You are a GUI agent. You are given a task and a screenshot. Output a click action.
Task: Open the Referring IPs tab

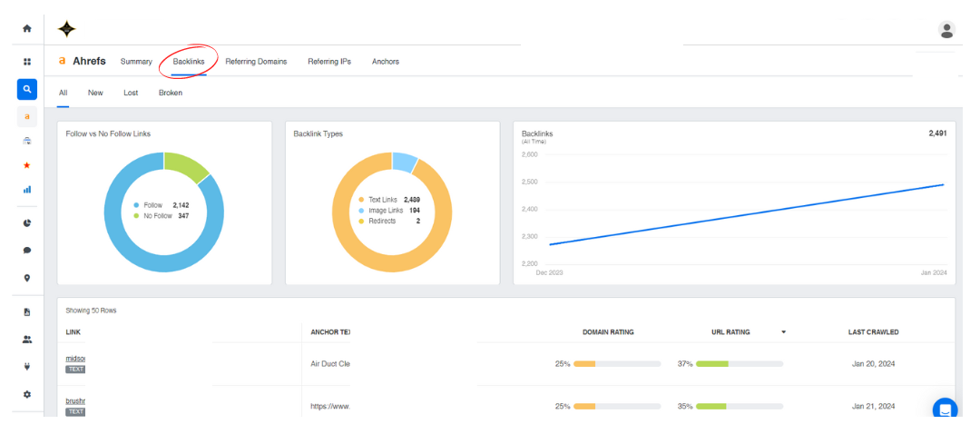click(x=329, y=61)
